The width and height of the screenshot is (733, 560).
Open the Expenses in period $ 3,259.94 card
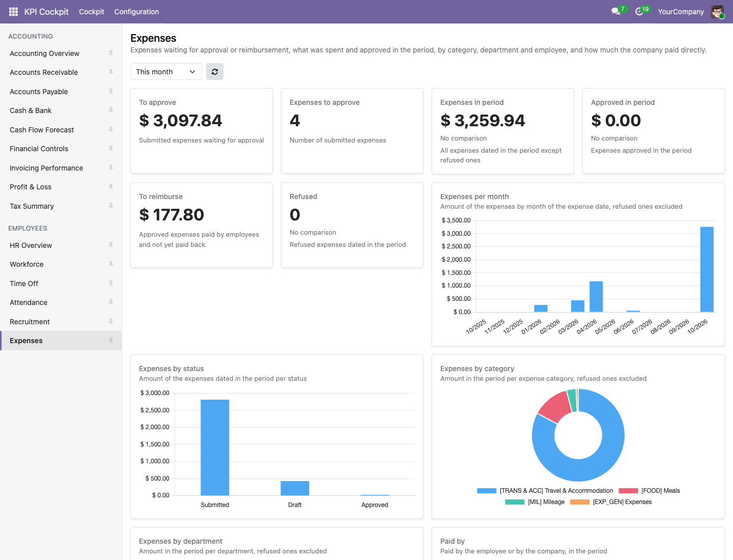pos(503,131)
